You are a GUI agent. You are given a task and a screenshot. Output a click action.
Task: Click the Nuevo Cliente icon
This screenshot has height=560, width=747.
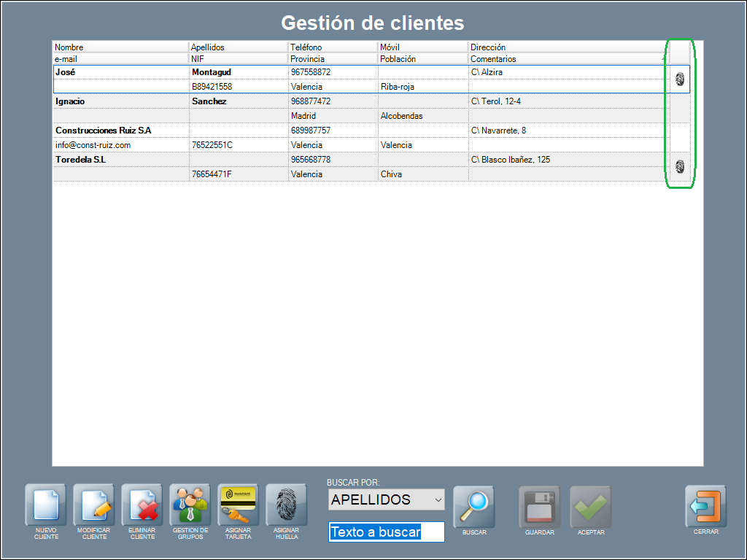click(x=46, y=505)
